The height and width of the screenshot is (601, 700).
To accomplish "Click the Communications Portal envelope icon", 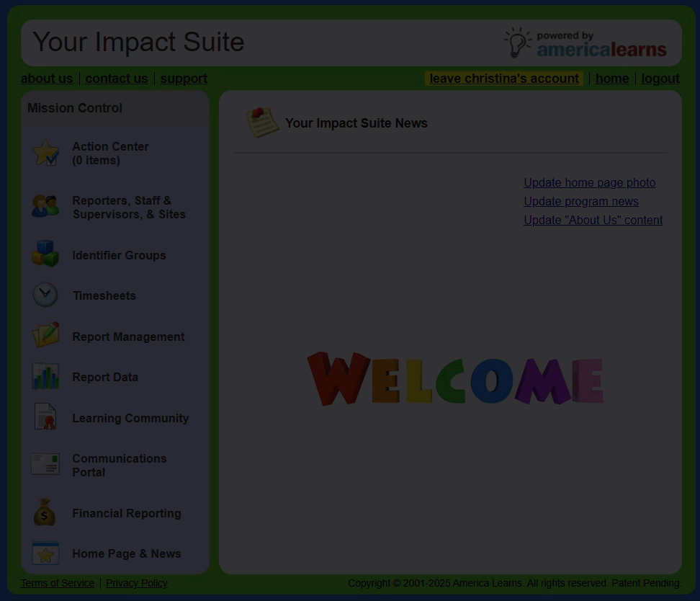I will click(45, 464).
